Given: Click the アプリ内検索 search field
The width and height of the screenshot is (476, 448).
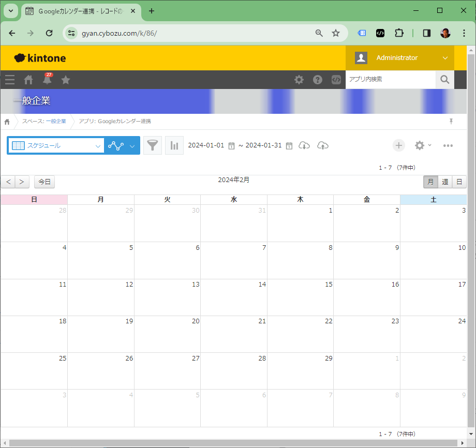Looking at the screenshot, I should tap(390, 80).
